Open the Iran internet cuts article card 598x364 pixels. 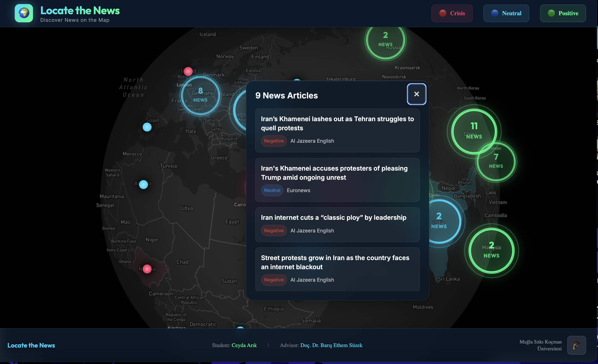pyautogui.click(x=337, y=225)
